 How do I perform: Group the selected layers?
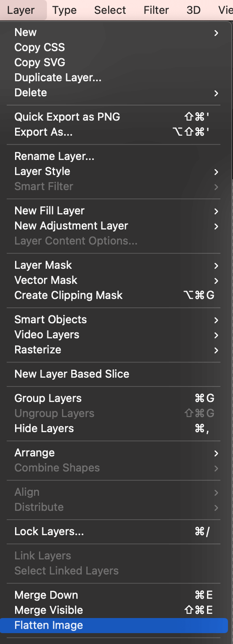point(48,398)
